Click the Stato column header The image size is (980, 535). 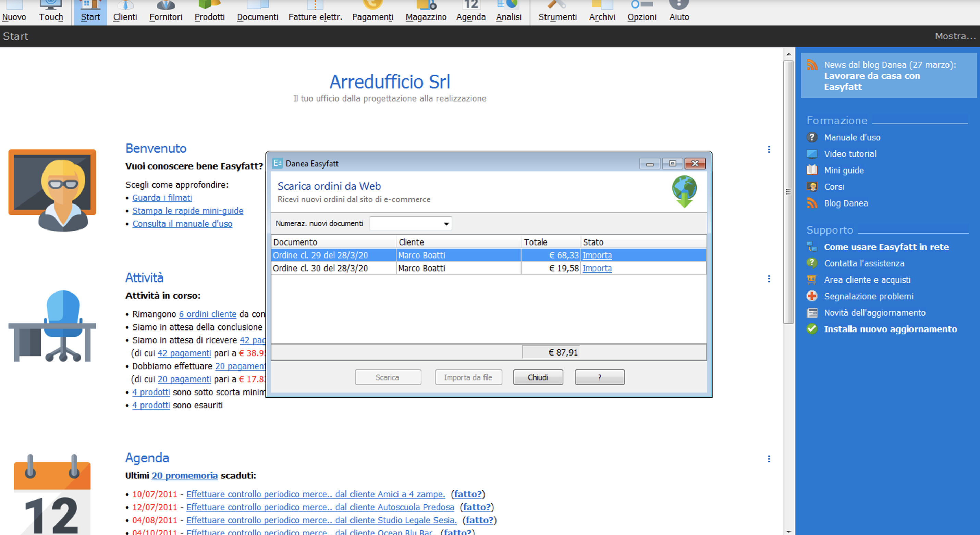click(x=643, y=242)
